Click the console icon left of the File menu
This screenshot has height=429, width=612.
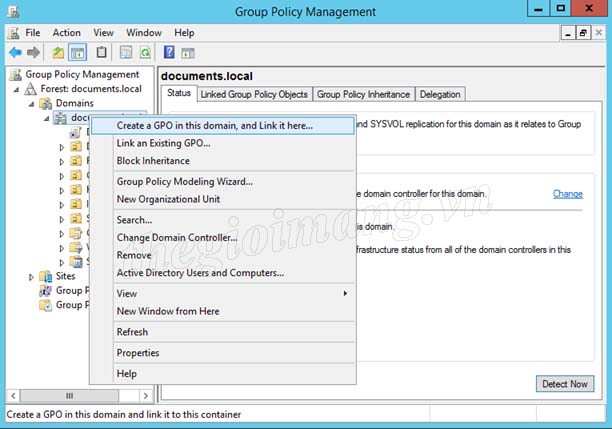coord(14,33)
